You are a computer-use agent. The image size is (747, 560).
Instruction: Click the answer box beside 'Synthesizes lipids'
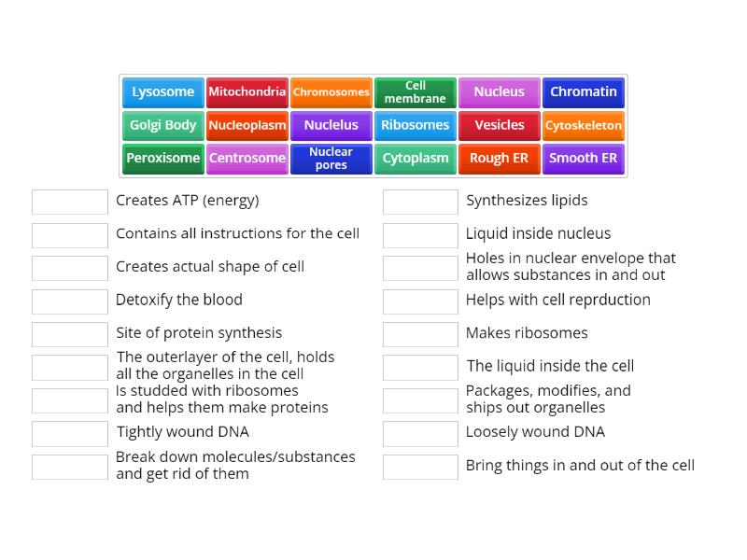pos(420,201)
